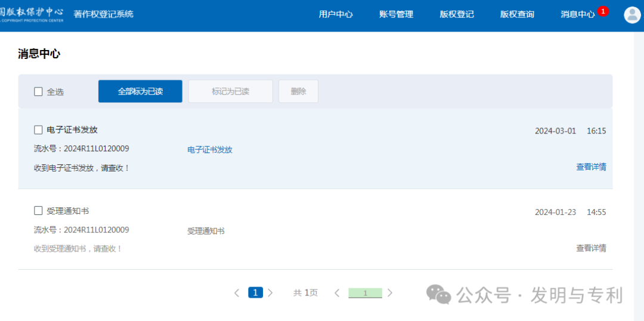The image size is (644, 321).
Task: Open 版权查询 in the top navigation
Action: point(517,14)
